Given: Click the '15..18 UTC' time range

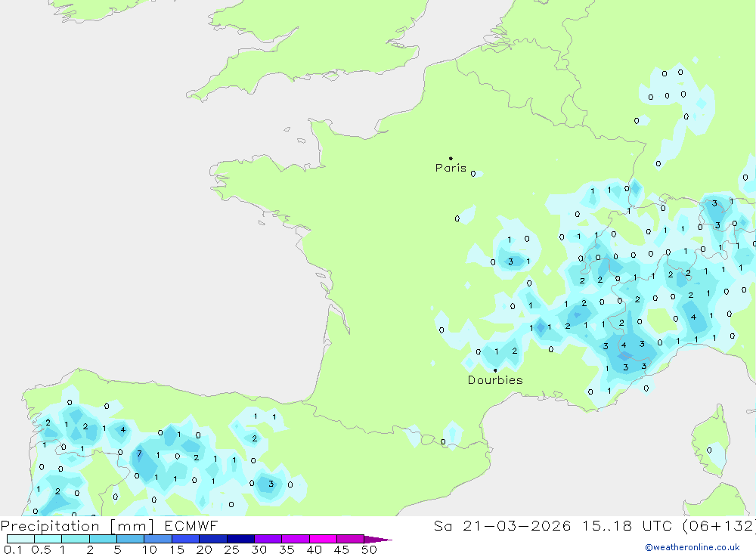Looking at the screenshot, I should (x=629, y=526).
